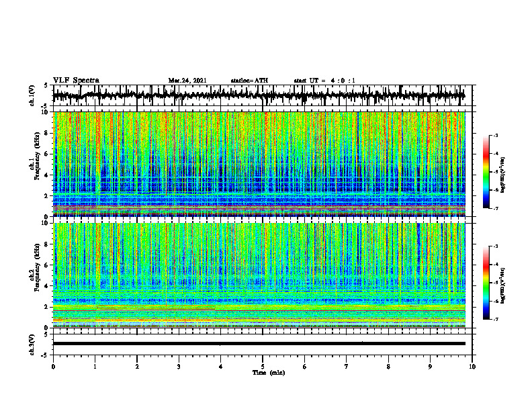Click the "5" tick on the time axis

[x=263, y=367]
